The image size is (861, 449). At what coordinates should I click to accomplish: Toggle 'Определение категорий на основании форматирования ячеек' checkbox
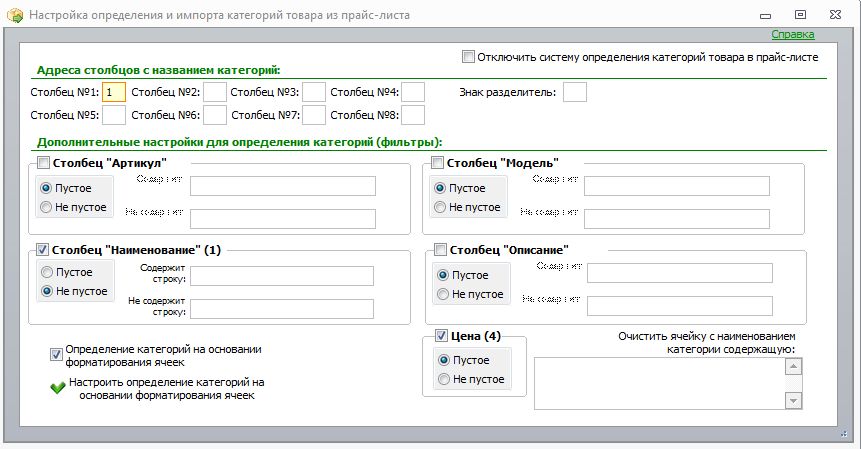tap(56, 355)
